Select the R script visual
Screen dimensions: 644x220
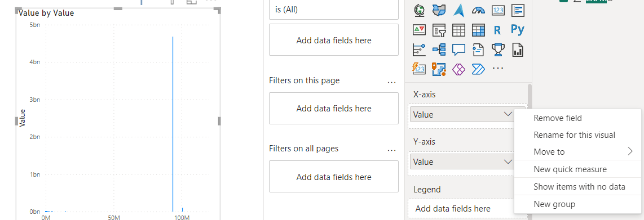point(497,30)
